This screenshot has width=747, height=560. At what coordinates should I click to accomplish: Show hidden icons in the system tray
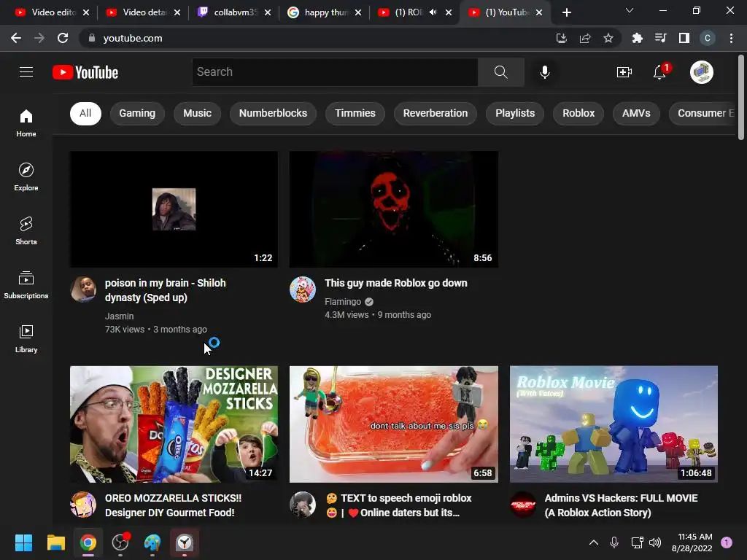coord(594,542)
